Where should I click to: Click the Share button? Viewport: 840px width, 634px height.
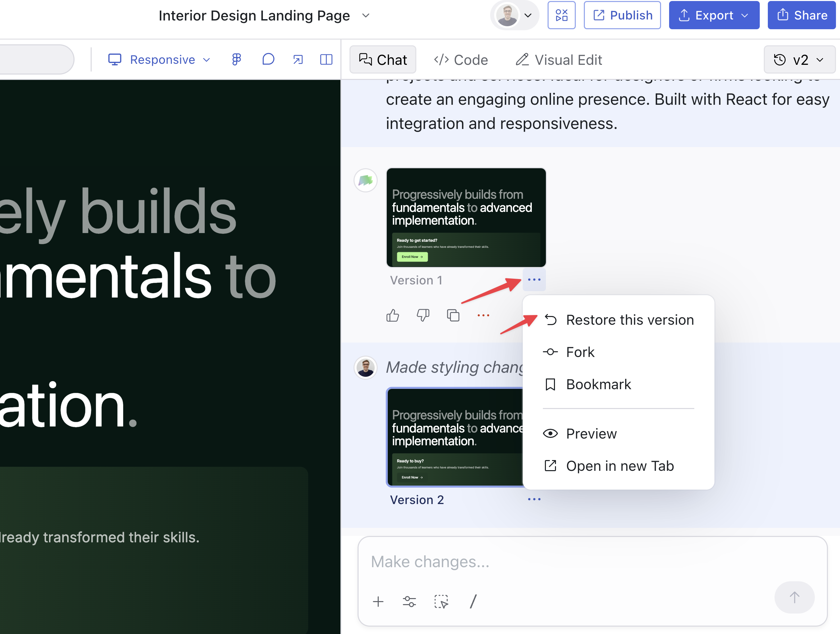pos(802,15)
